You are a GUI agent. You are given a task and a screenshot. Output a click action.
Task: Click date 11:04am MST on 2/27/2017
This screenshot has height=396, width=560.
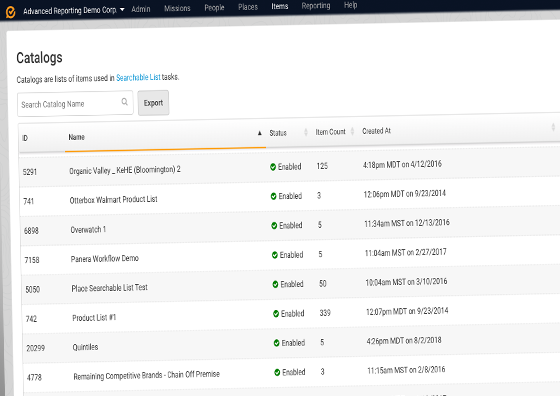click(405, 252)
